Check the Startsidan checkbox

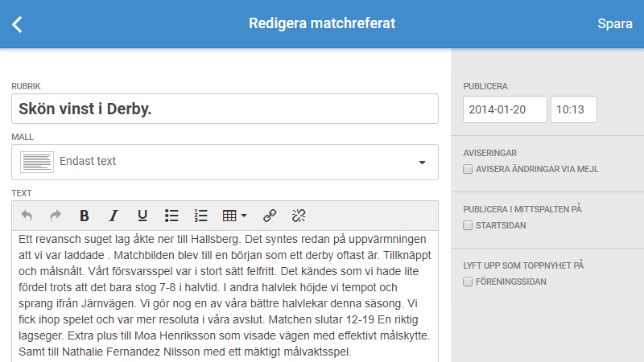point(468,226)
